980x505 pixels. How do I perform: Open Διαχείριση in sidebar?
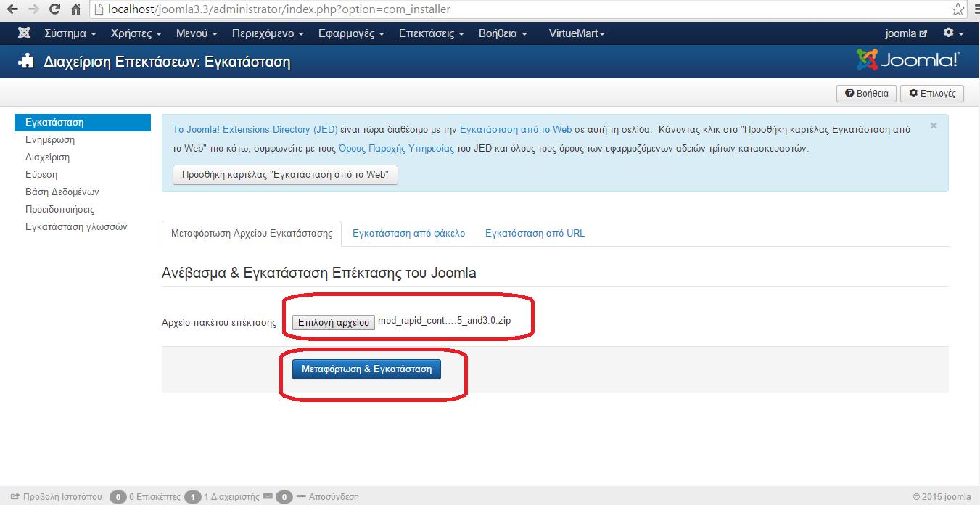tap(47, 157)
